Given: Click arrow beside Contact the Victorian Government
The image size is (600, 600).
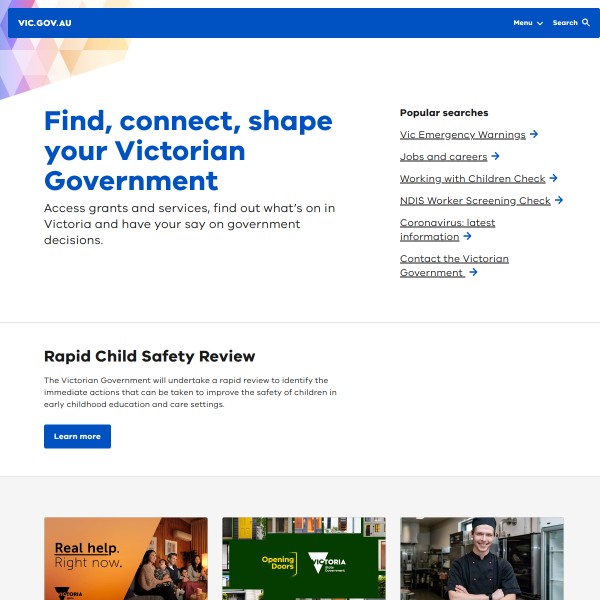Looking at the screenshot, I should [x=473, y=272].
